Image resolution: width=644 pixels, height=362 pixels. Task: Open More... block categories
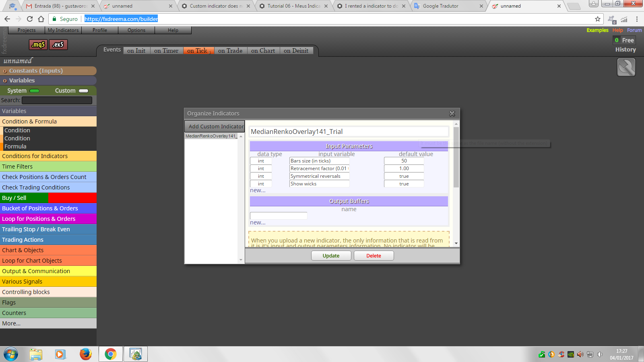(48, 323)
